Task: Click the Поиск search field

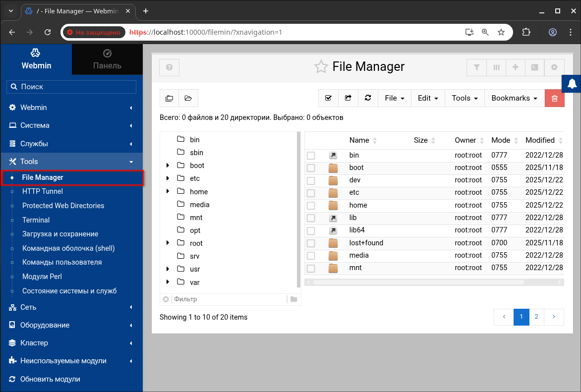Action: click(71, 87)
